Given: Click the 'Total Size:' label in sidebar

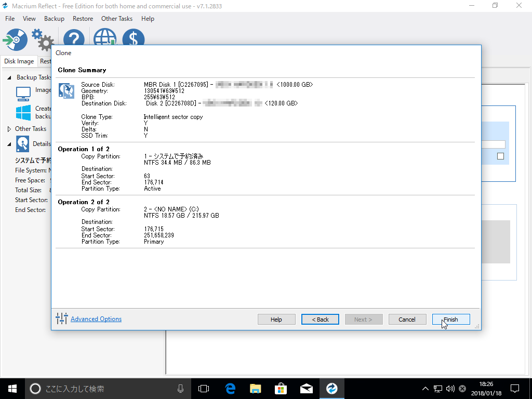Looking at the screenshot, I should click(x=28, y=190).
